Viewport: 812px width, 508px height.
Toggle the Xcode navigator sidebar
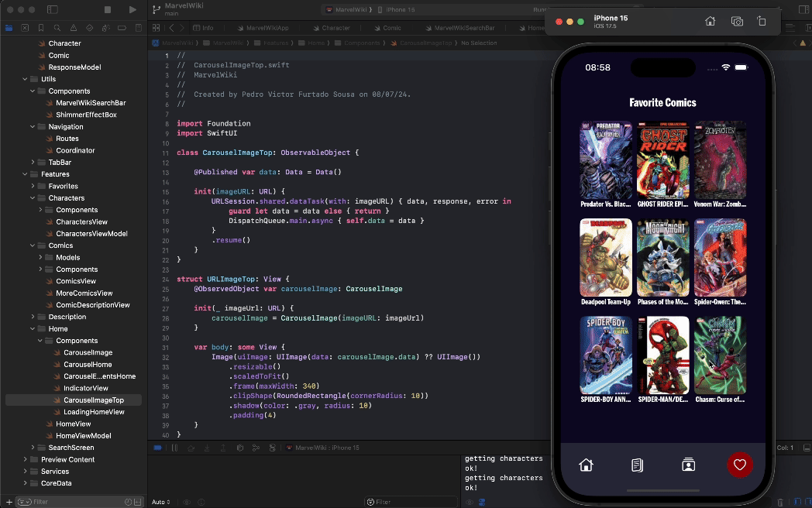click(53, 9)
